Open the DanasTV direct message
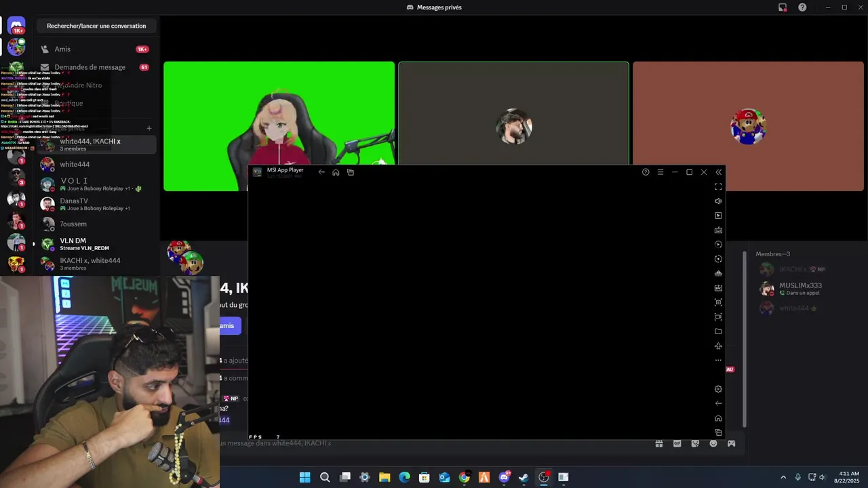The width and height of the screenshot is (868, 488). click(96, 204)
